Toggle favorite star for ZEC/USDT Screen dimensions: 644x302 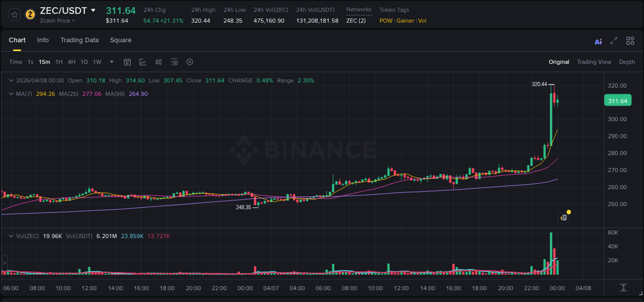click(x=14, y=15)
